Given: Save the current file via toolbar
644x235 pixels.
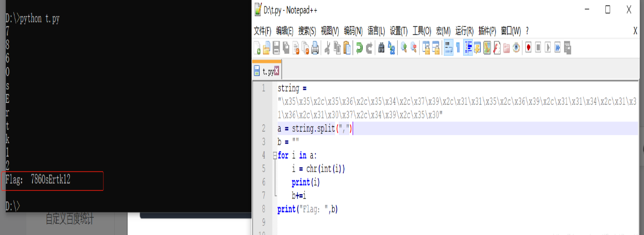Looking at the screenshot, I should pos(276,48).
